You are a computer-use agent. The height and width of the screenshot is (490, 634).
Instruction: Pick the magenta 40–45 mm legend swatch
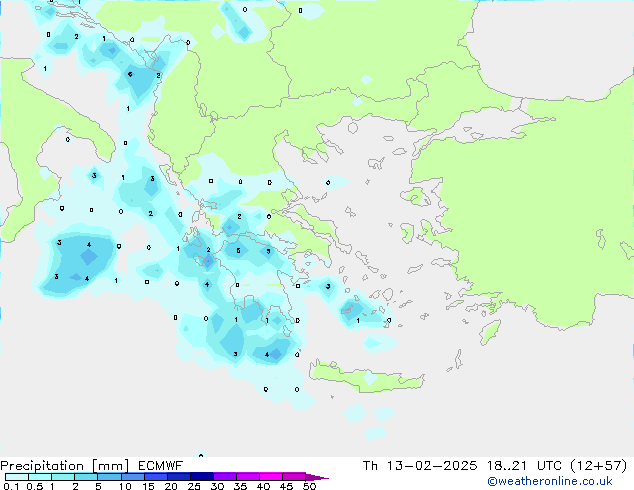(271, 477)
